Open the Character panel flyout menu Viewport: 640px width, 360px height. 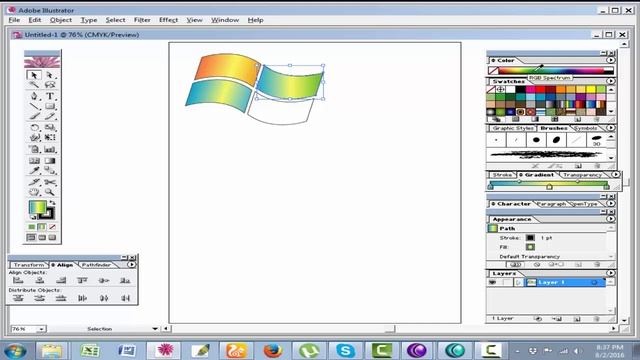(611, 203)
